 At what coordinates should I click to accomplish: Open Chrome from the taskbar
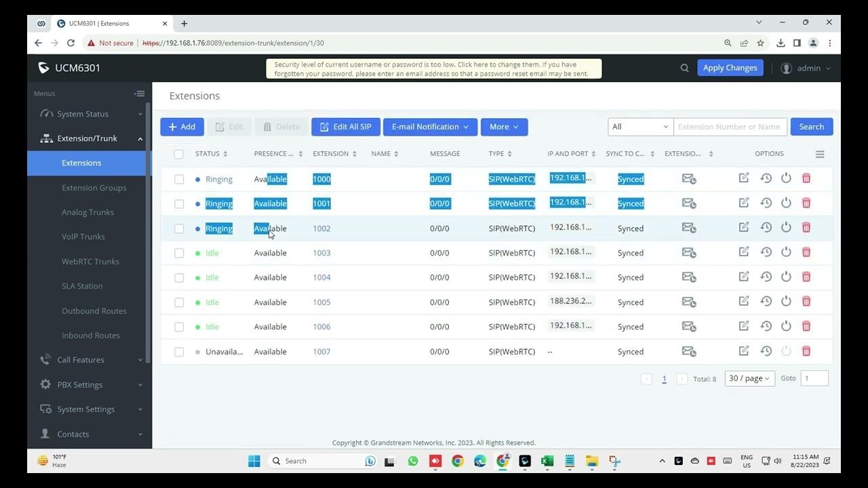click(x=458, y=461)
